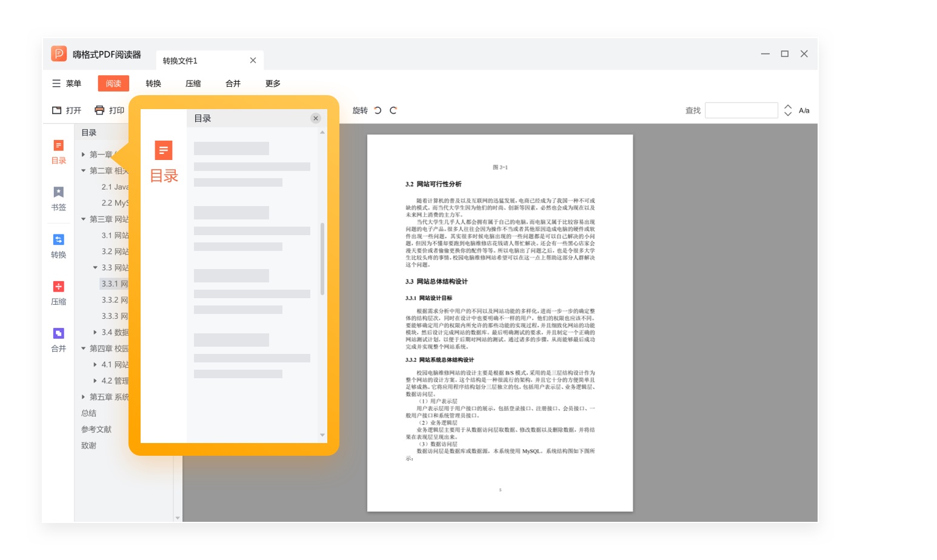The height and width of the screenshot is (560, 937).
Task: Rotate page counterclockwise
Action: point(378,110)
